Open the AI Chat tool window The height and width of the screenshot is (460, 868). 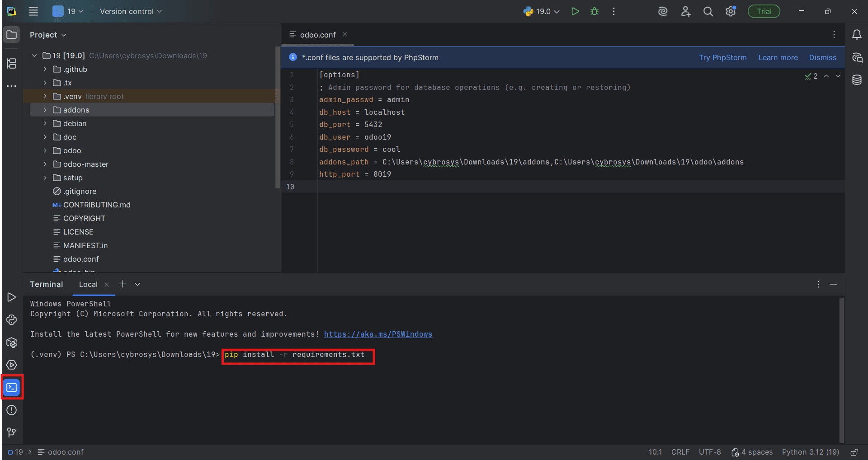pyautogui.click(x=857, y=57)
